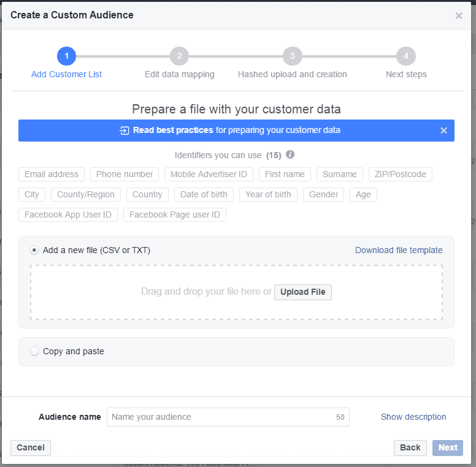Image resolution: width=476 pixels, height=467 pixels.
Task: Click the Audience name input field
Action: point(221,417)
